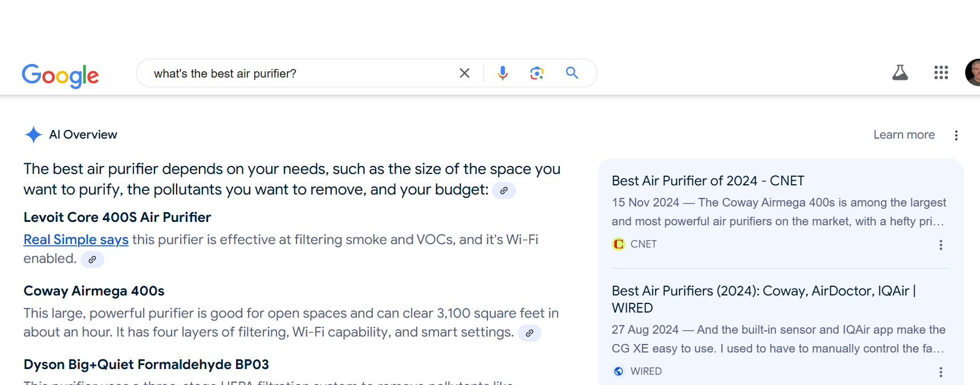Open Best Air Purifier of 2024 CNET article

[708, 181]
